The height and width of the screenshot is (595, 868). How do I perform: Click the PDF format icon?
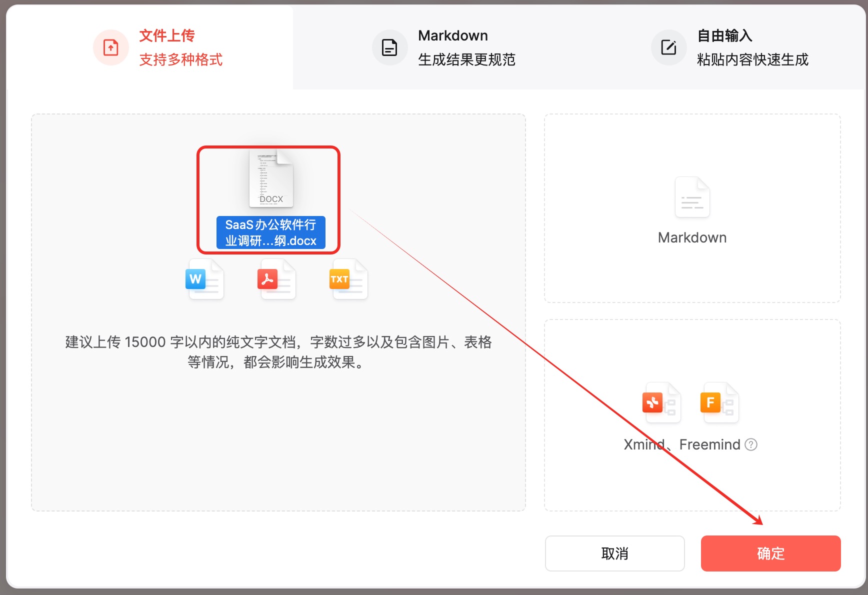coord(276,279)
